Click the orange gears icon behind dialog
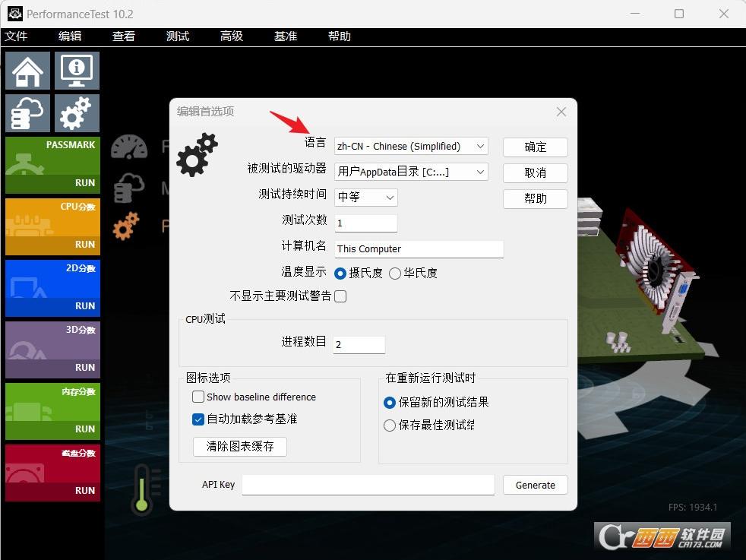Image resolution: width=746 pixels, height=560 pixels. click(x=126, y=226)
